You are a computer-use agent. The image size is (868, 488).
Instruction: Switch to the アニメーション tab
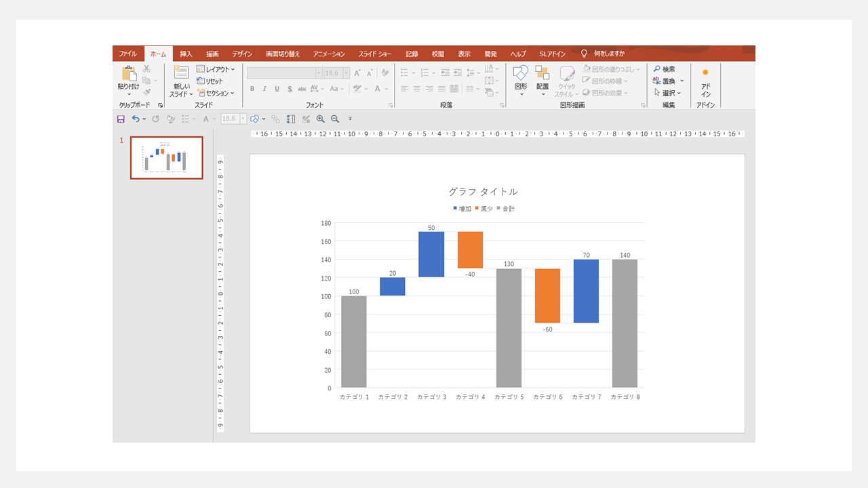(x=329, y=54)
